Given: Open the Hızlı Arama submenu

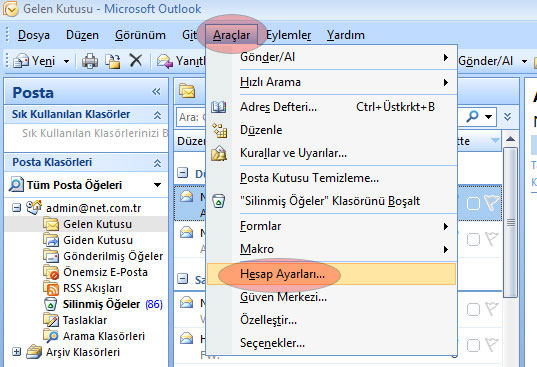Looking at the screenshot, I should point(331,82).
